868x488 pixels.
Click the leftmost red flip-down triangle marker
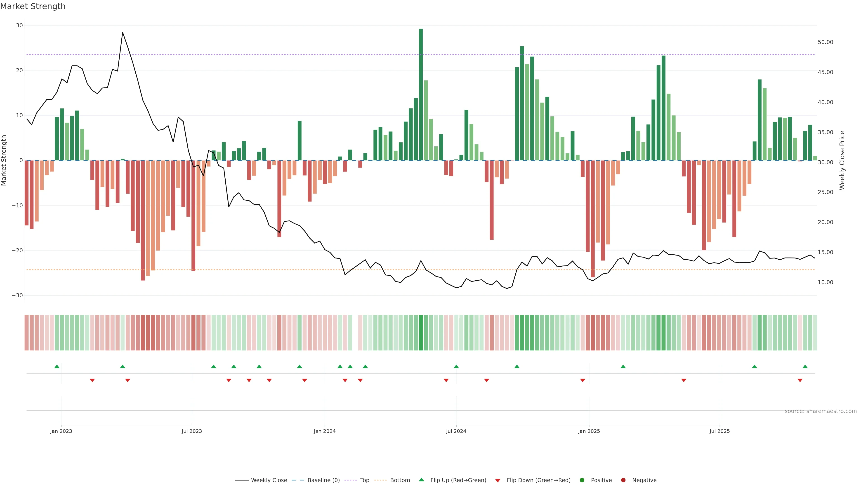[x=92, y=380]
